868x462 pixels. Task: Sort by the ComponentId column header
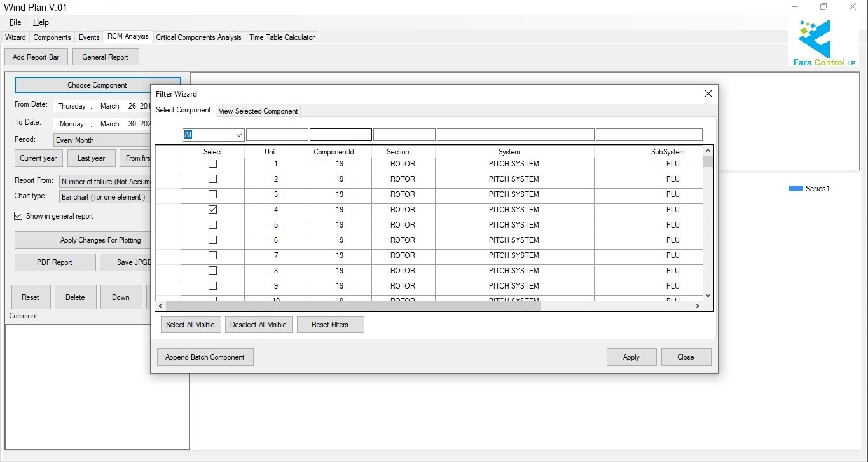point(340,152)
